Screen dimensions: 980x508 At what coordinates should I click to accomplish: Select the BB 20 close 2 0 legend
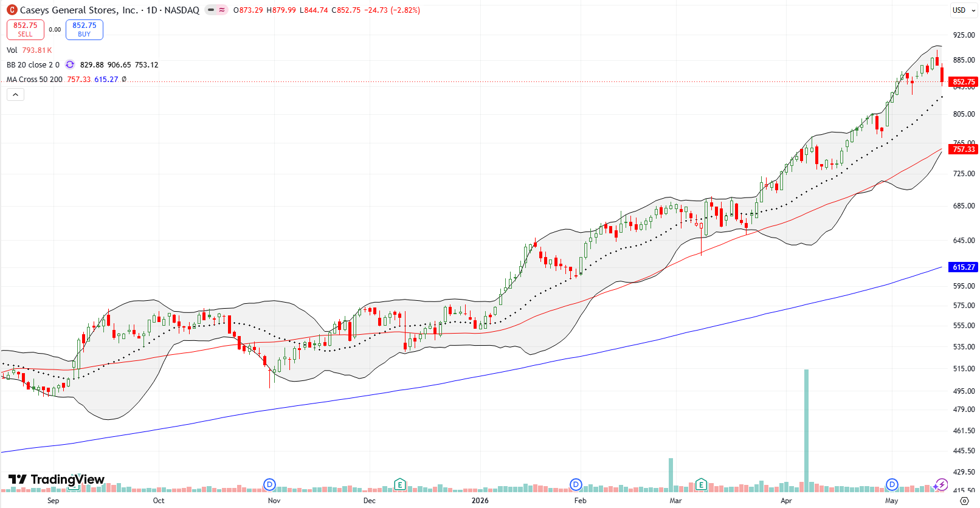(x=33, y=65)
